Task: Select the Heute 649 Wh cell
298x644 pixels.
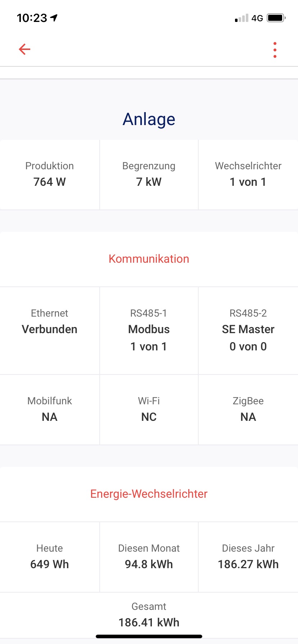Action: click(x=50, y=557)
